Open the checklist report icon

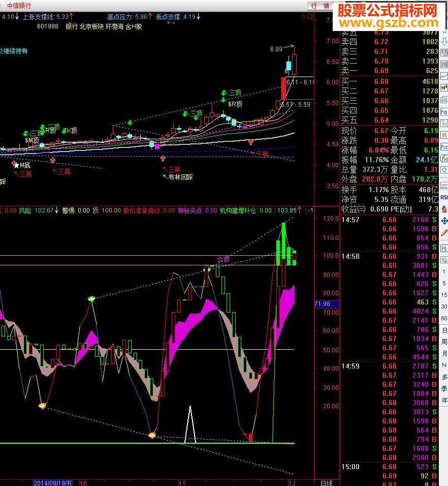pos(444,53)
